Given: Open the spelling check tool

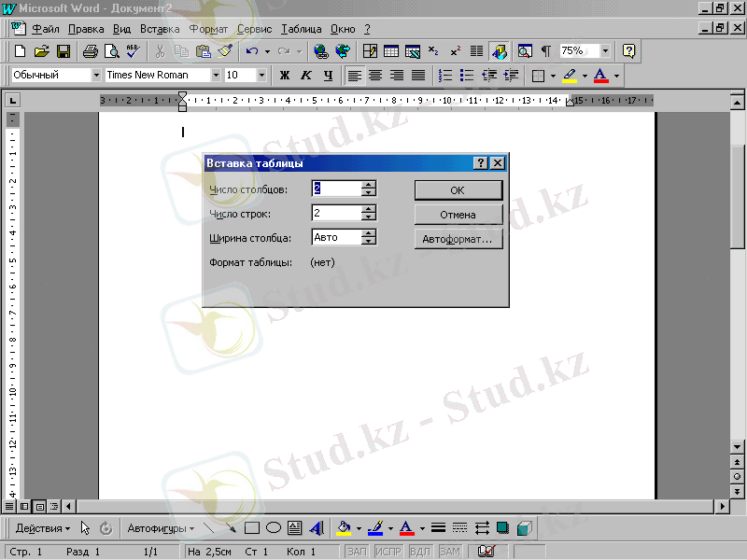Looking at the screenshot, I should (132, 51).
